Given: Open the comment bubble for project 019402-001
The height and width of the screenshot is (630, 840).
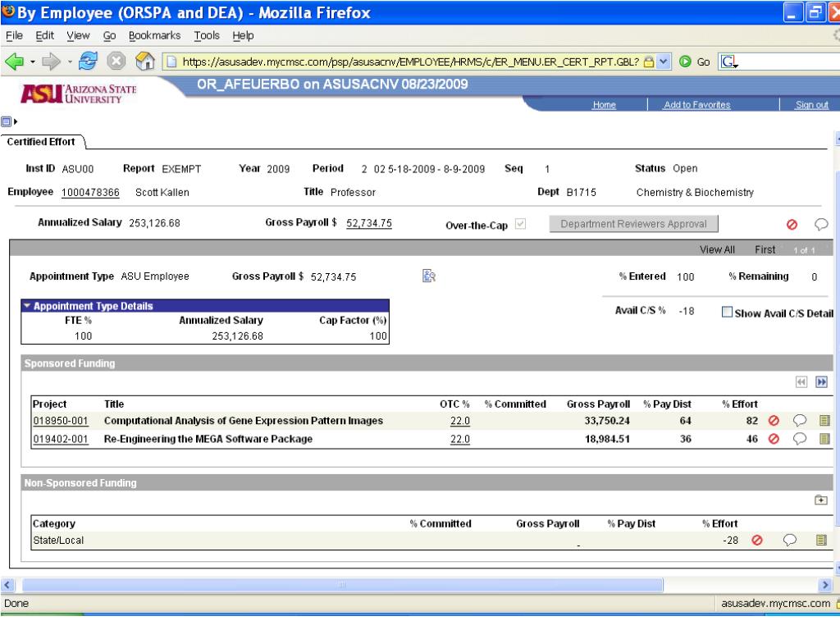Looking at the screenshot, I should click(799, 439).
